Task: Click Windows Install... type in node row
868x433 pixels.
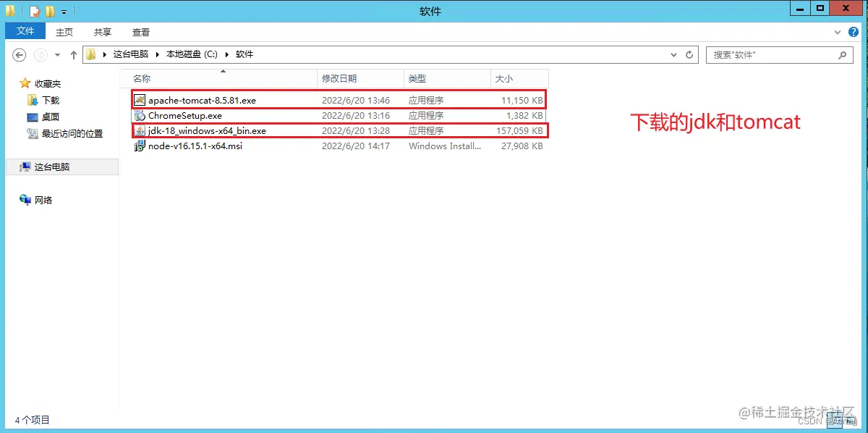Action: [445, 146]
